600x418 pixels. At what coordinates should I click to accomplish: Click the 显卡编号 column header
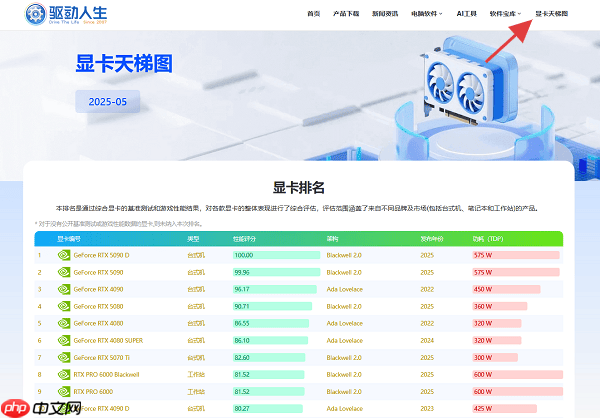pos(69,238)
